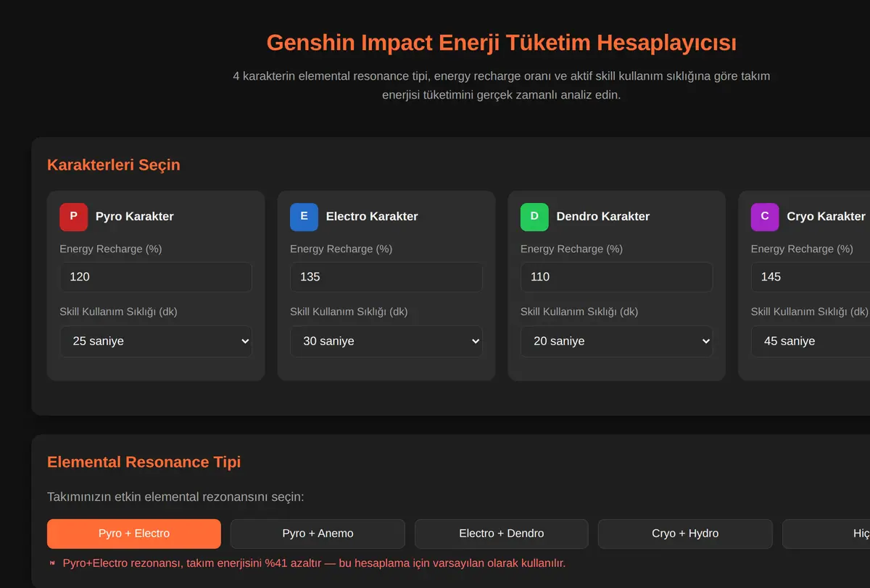Click the warning icon before the resonance note
Image resolution: width=870 pixels, height=588 pixels.
click(52, 563)
